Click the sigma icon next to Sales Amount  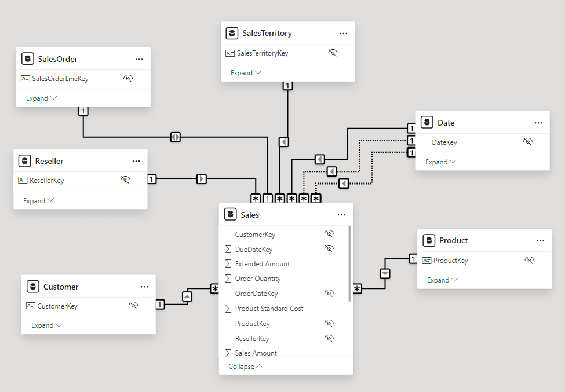click(228, 353)
